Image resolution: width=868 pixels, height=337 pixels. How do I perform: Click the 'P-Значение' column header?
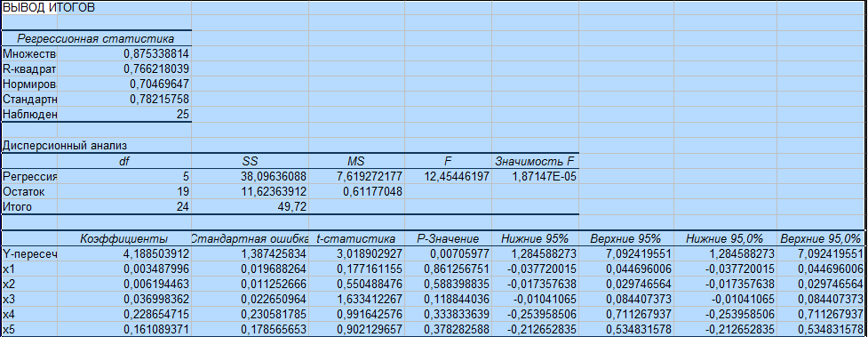[448, 239]
